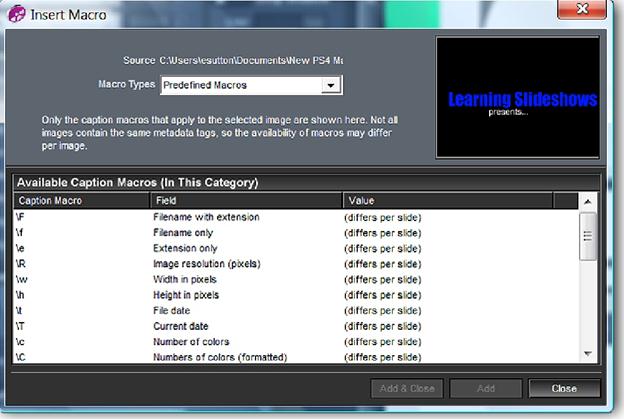Click the scrollbar up arrow
Screen dimensions: 624x419
tap(588, 202)
